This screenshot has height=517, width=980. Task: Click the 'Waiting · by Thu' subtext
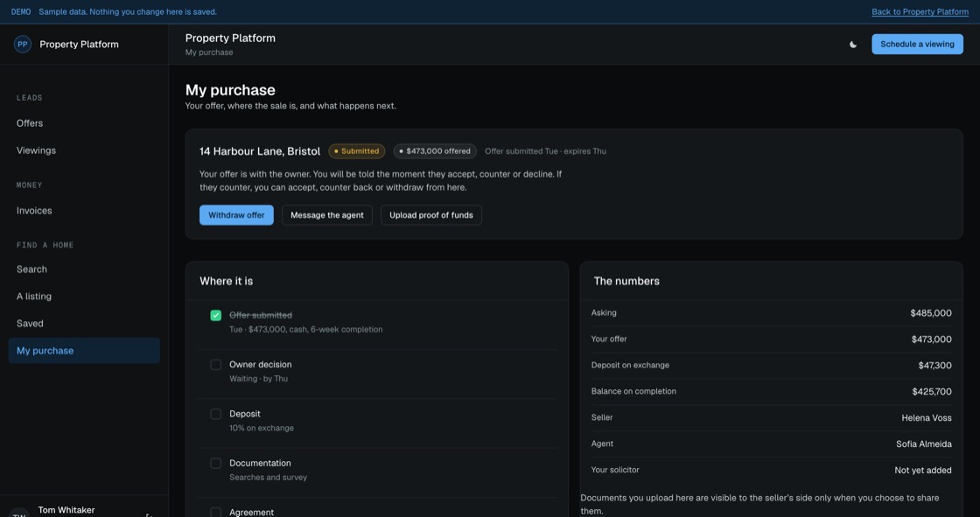258,379
